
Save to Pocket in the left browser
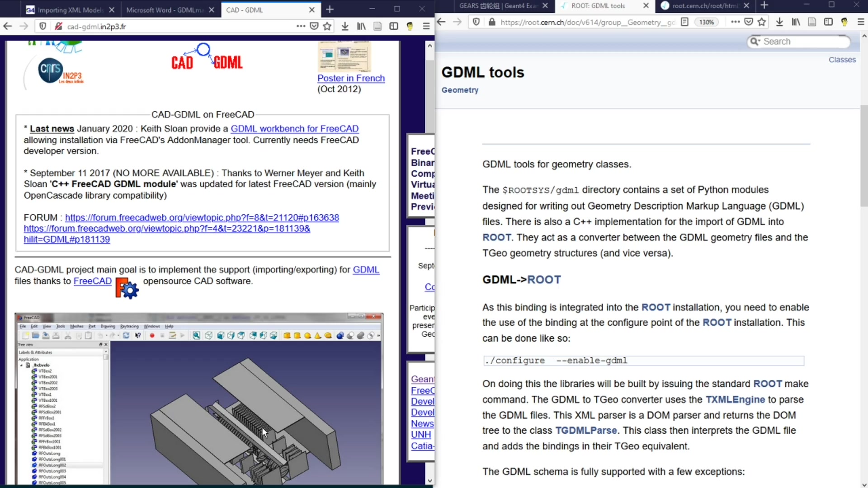(x=314, y=26)
